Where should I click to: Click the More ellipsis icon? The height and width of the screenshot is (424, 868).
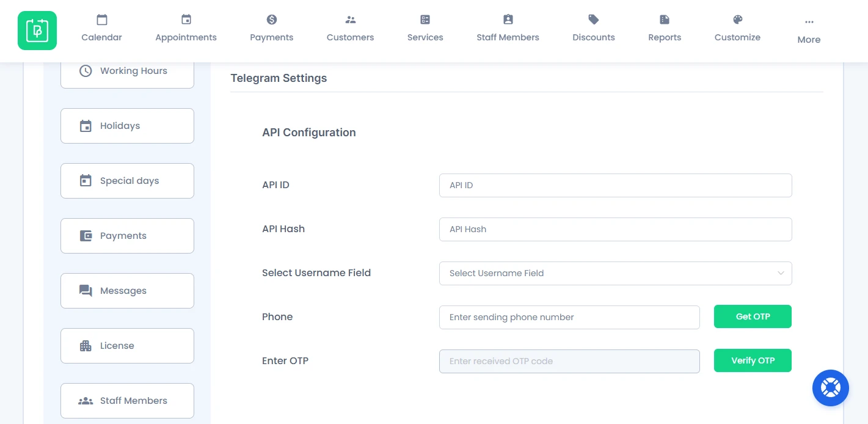809,22
